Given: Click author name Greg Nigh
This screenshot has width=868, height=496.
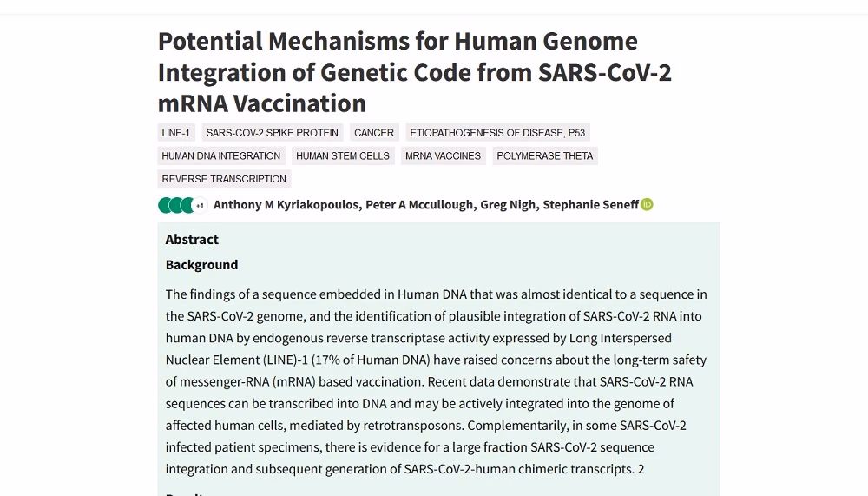Looking at the screenshot, I should click(508, 204).
